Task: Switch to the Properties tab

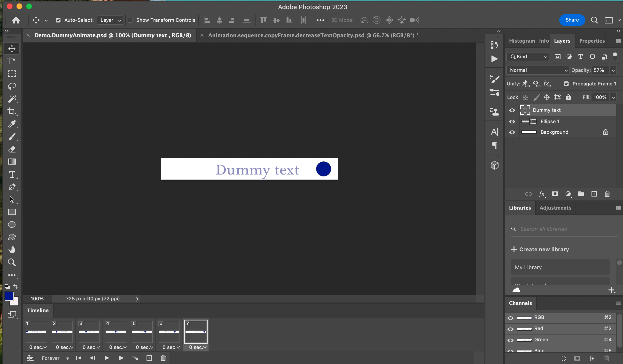Action: coord(592,41)
